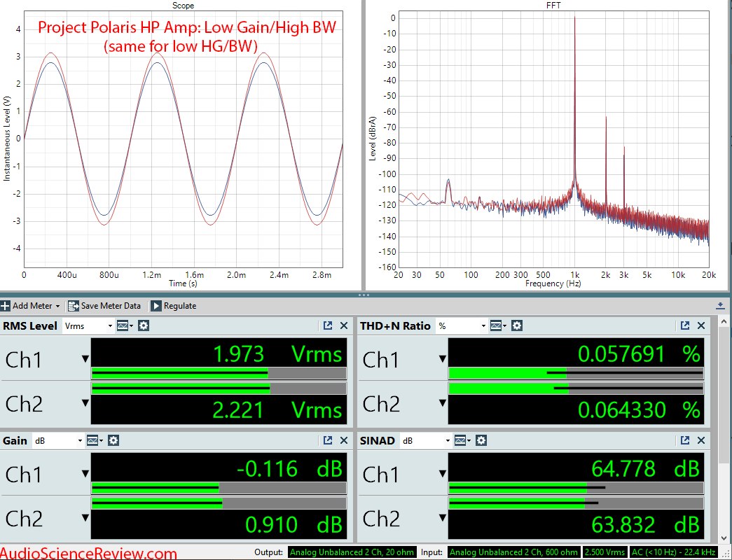The width and height of the screenshot is (732, 560).
Task: Open RMS Level meter settings gear
Action: (144, 325)
